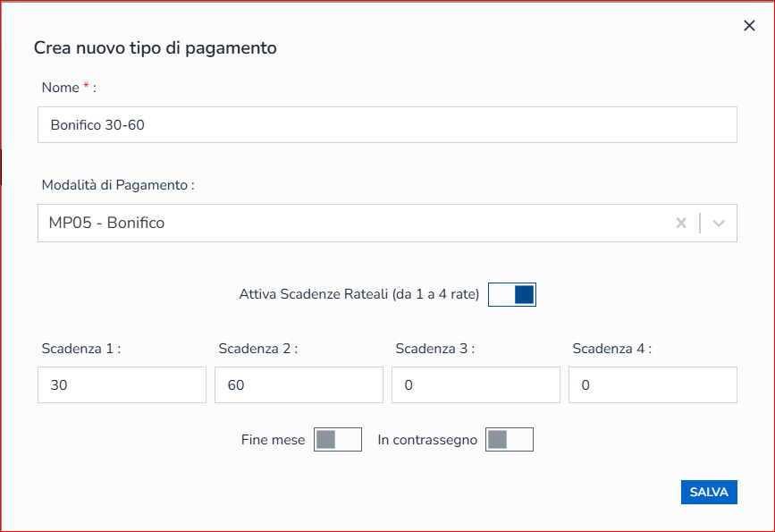
Task: Click the Scadenza 1 field showing 30
Action: (x=122, y=385)
